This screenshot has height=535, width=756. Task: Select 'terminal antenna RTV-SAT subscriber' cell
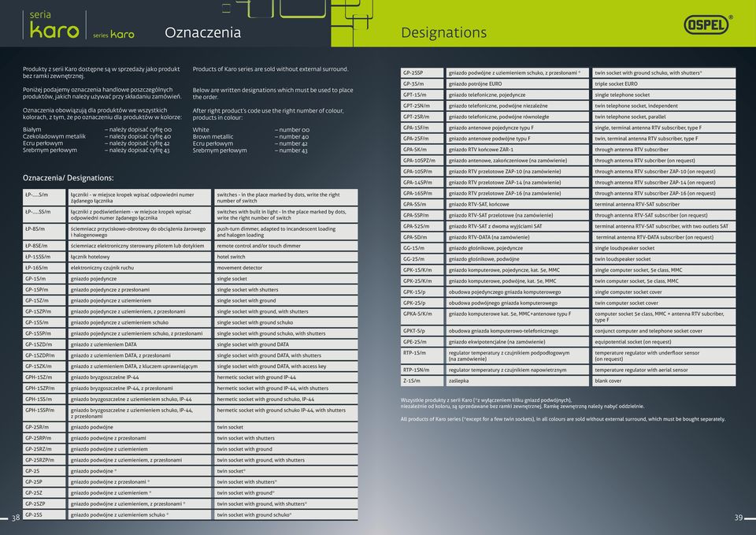[664, 204]
